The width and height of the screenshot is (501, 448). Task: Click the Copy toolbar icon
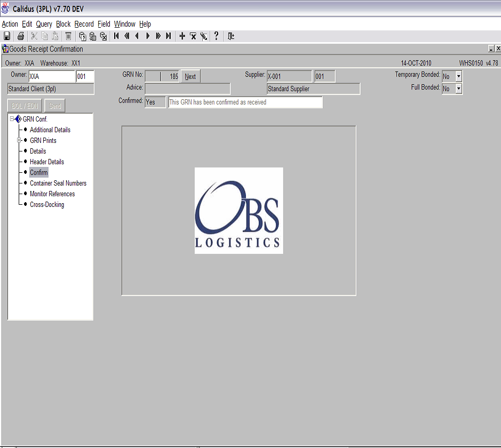point(45,36)
